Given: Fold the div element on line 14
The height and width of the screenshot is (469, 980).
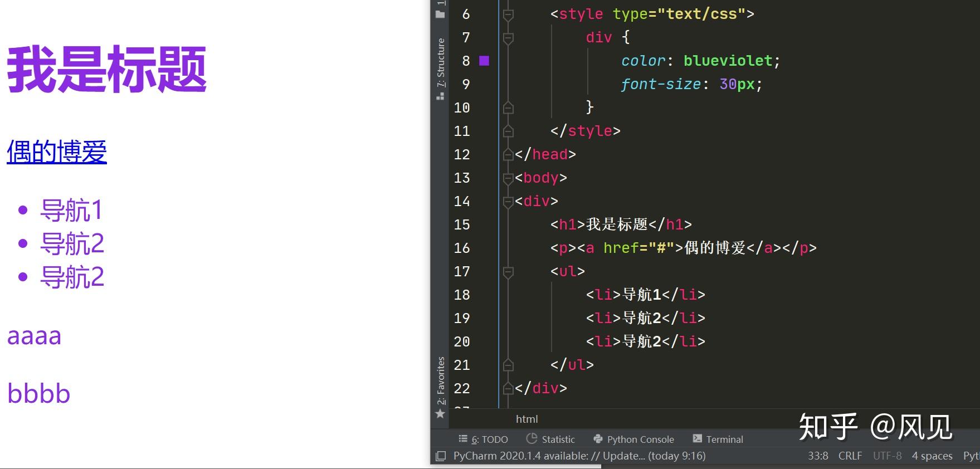Looking at the screenshot, I should pos(508,202).
